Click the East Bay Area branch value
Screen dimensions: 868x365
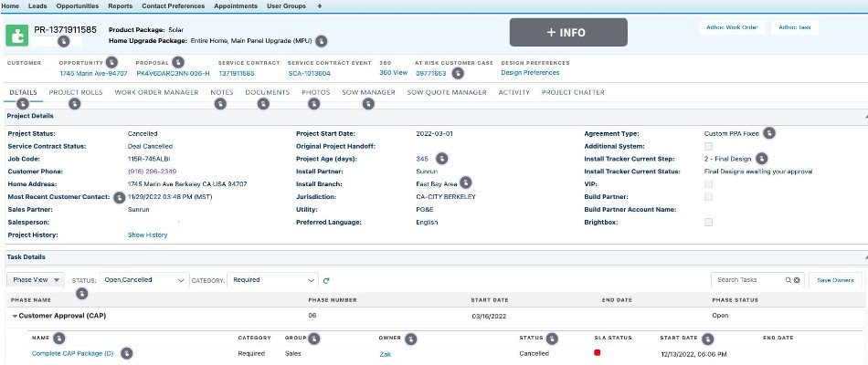(437, 184)
